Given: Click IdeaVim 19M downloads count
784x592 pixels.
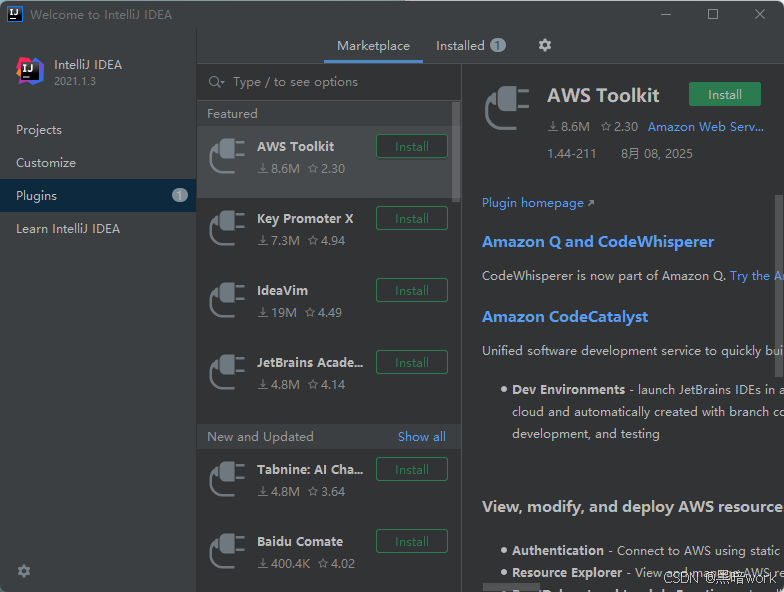Looking at the screenshot, I should [x=278, y=313].
